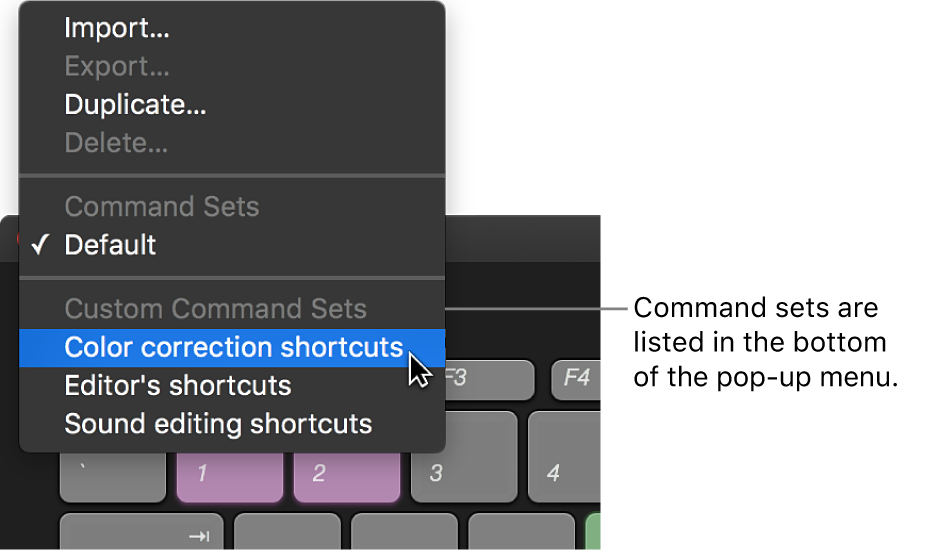934x552 pixels.
Task: Click the second blank key right of Tab
Action: coord(404,532)
